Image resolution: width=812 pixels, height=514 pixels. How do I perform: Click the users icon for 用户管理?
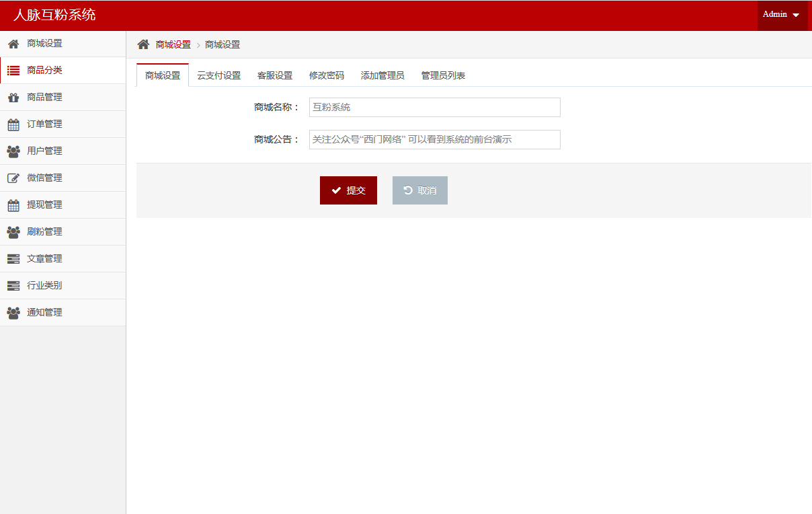(x=13, y=151)
